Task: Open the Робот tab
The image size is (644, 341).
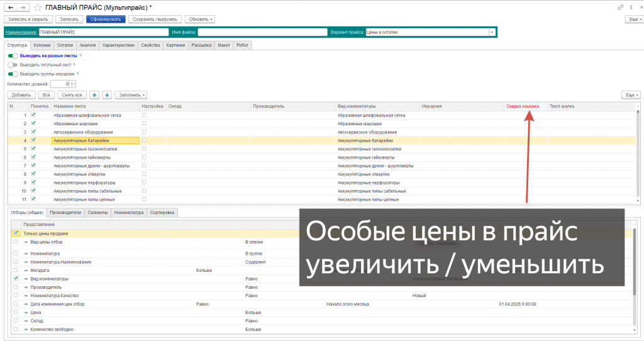Action: [x=242, y=45]
